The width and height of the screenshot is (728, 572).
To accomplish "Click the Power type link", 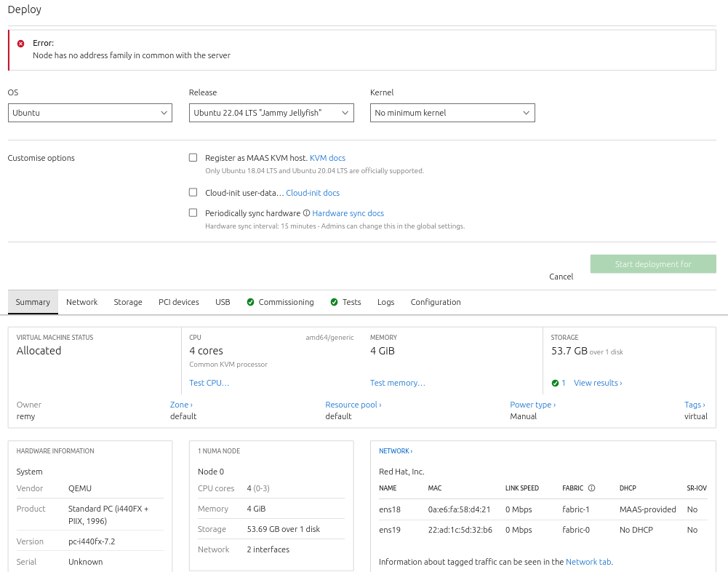I will pyautogui.click(x=532, y=405).
